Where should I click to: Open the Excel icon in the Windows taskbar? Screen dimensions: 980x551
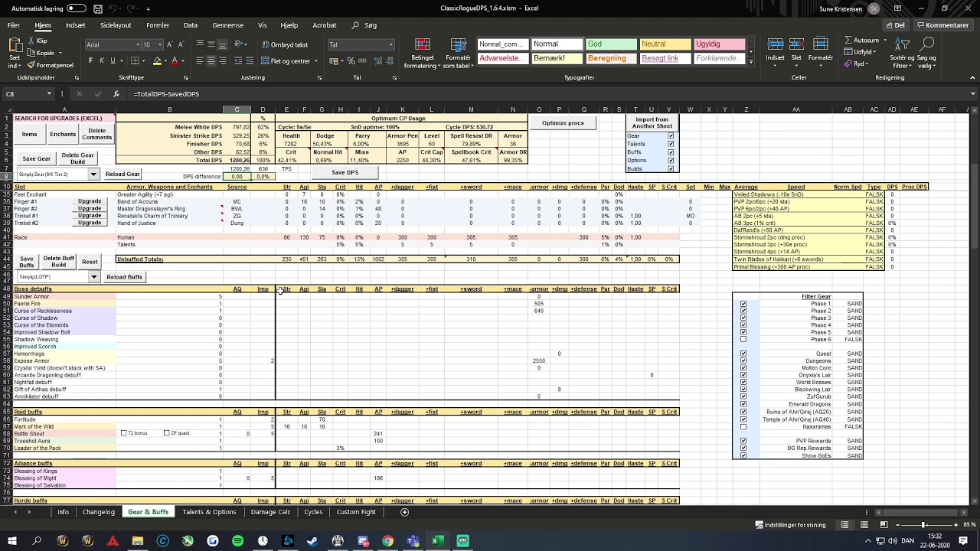click(437, 541)
